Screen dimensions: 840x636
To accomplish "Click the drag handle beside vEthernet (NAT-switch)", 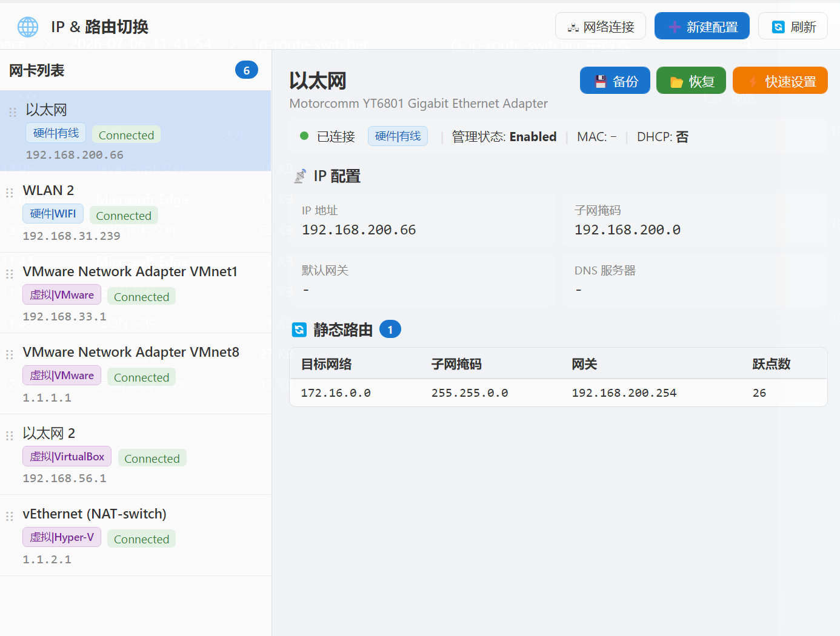I will click(x=9, y=517).
